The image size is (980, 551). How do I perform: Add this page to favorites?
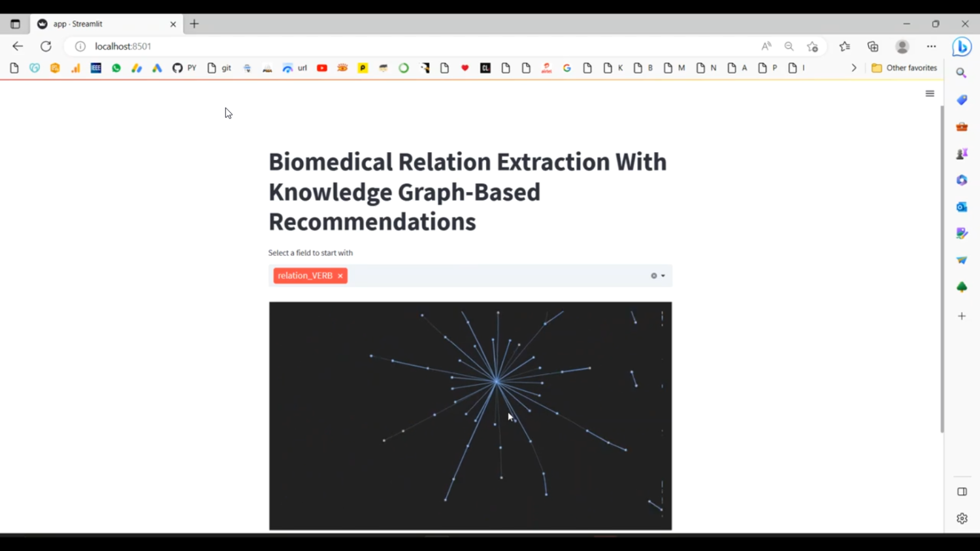813,46
